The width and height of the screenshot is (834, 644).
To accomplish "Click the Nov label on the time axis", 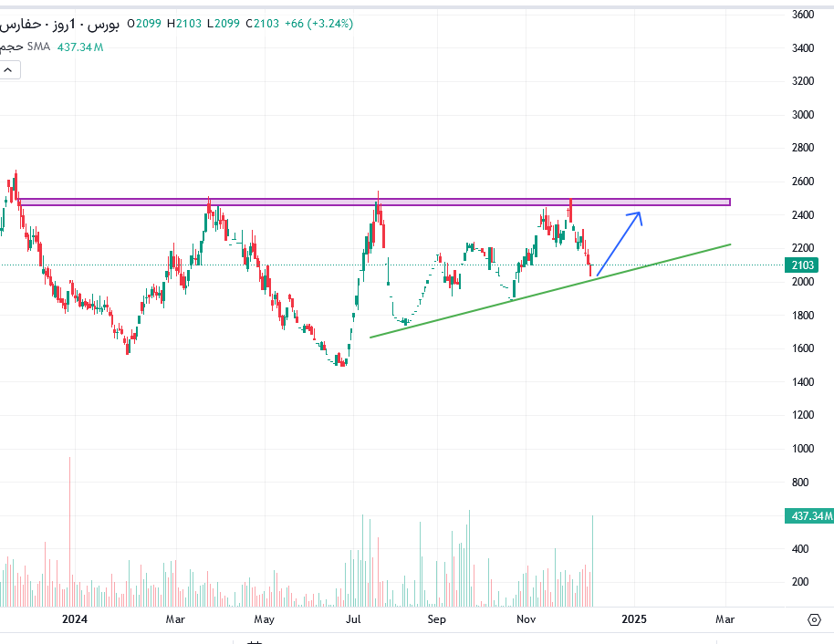I will coord(526,619).
